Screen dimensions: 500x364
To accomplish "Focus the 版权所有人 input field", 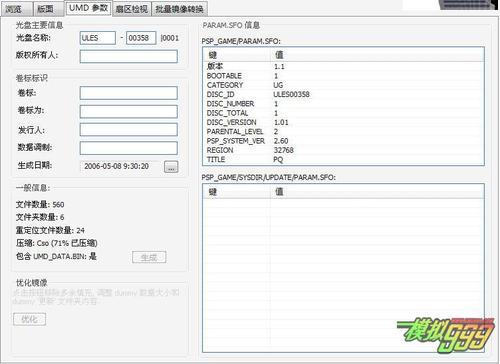I will click(129, 56).
